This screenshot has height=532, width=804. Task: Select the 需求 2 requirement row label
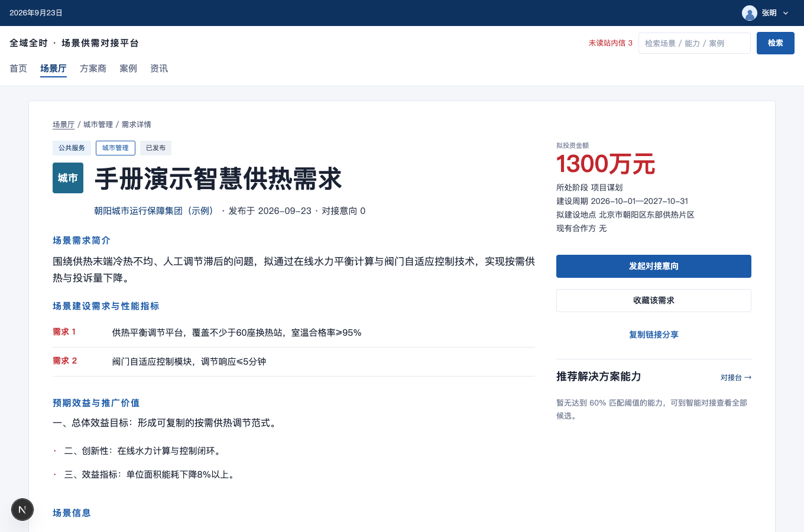[x=65, y=361]
